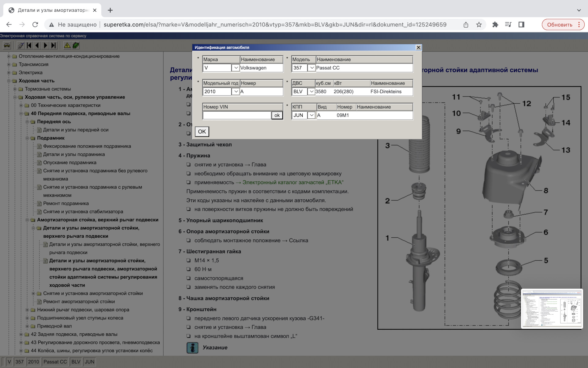Viewport: 588px width, 368px height.
Task: Jump to first page arrow icon
Action: pos(29,45)
